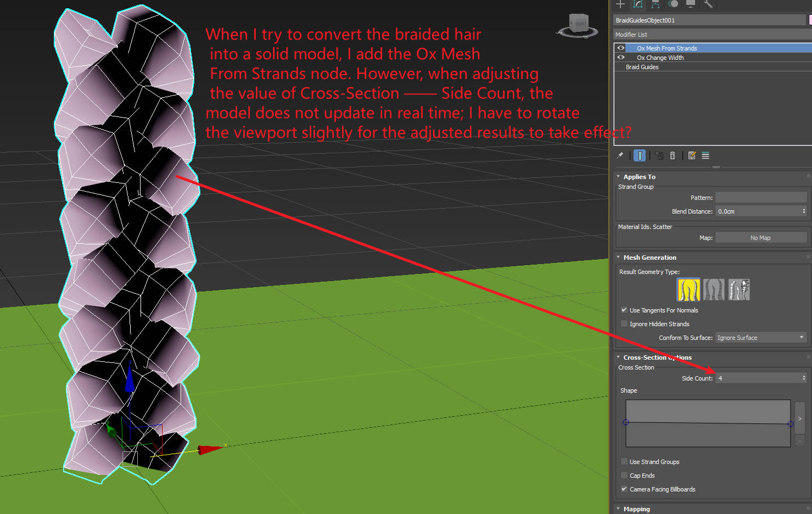The height and width of the screenshot is (514, 812).
Task: Disable Use Tangents For Normals
Action: pyautogui.click(x=624, y=310)
